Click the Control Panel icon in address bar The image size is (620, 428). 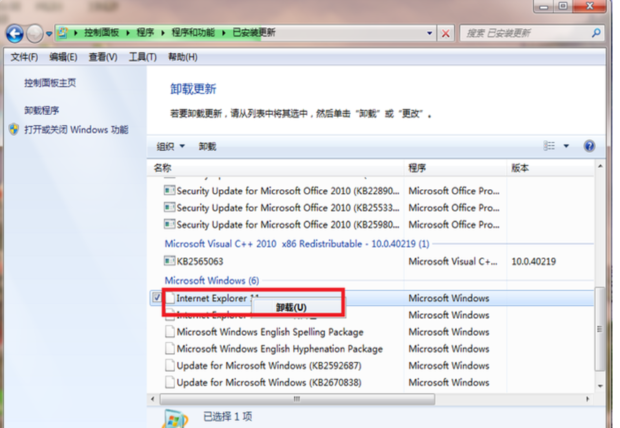(x=62, y=32)
